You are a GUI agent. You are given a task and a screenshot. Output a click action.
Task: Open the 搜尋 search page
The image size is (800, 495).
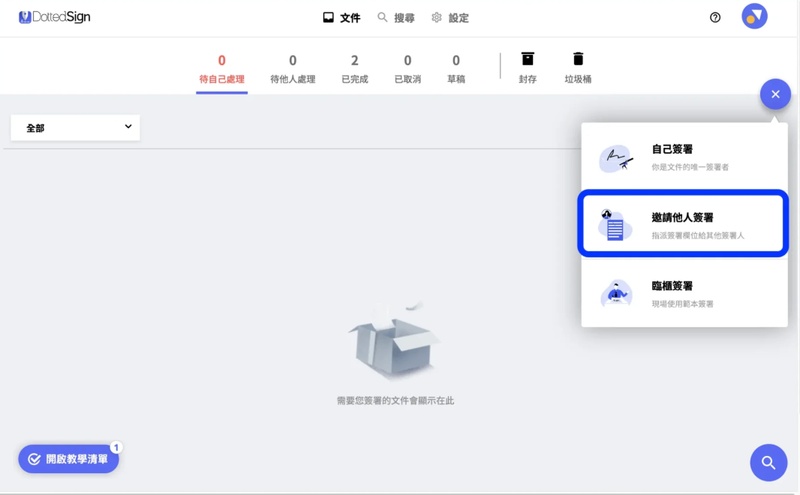pos(396,18)
